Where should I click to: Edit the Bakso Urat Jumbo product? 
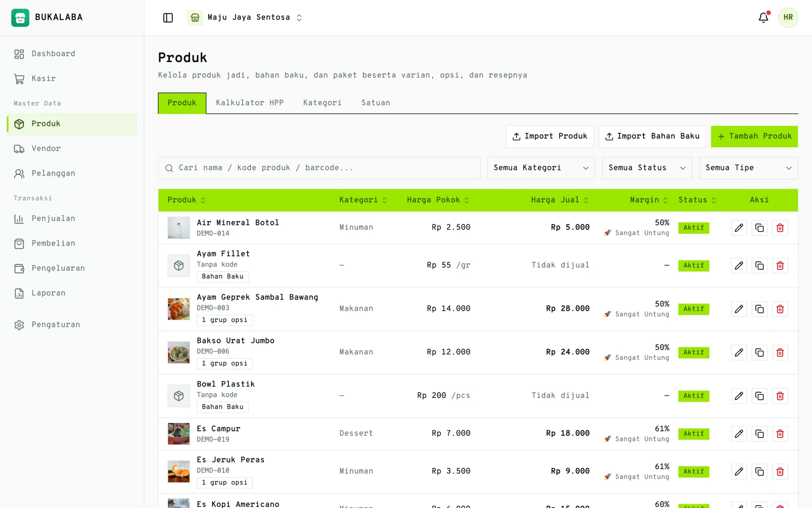(x=739, y=352)
